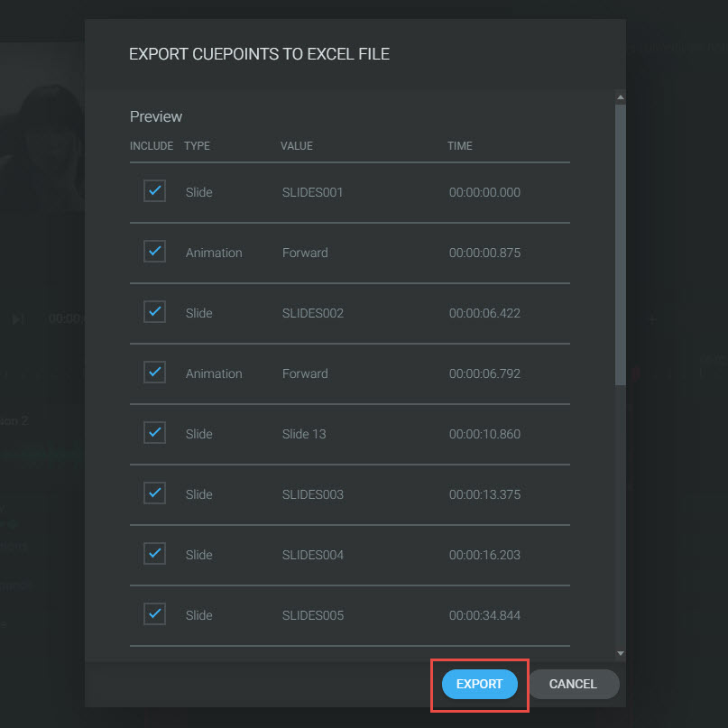Click the SLIDES004 value cell
The height and width of the screenshot is (728, 728).
pos(313,555)
